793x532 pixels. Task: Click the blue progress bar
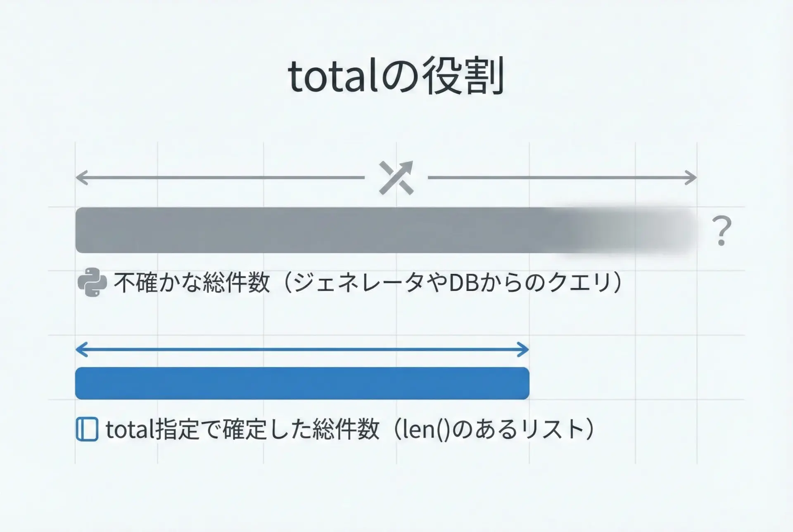pyautogui.click(x=302, y=383)
